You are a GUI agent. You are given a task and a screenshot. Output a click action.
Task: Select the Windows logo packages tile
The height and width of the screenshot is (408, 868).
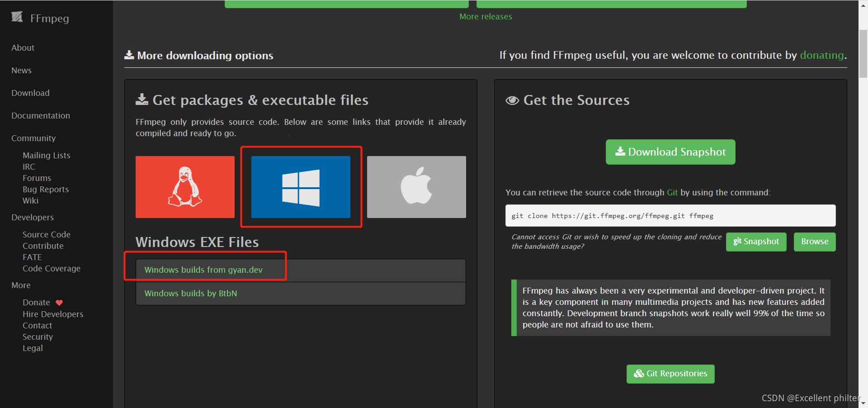(301, 187)
